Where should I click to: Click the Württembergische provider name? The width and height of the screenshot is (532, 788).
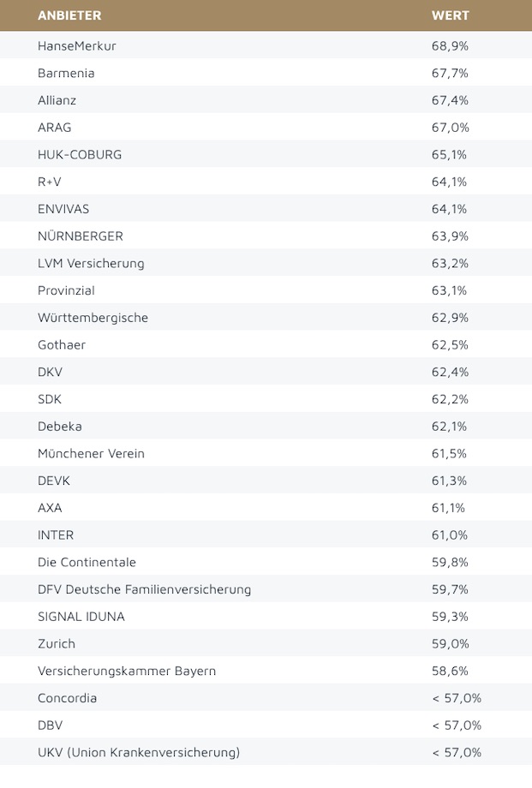click(x=93, y=318)
